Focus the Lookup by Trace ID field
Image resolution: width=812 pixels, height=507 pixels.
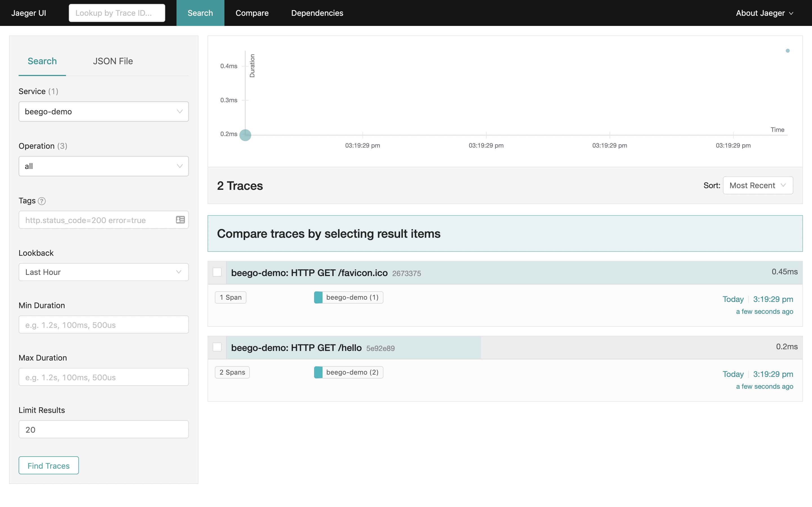[117, 13]
